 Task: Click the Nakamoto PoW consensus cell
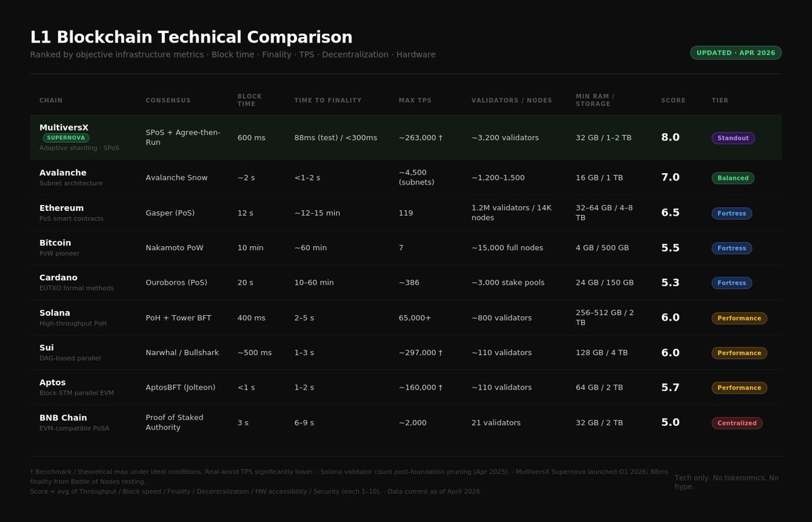pos(175,248)
